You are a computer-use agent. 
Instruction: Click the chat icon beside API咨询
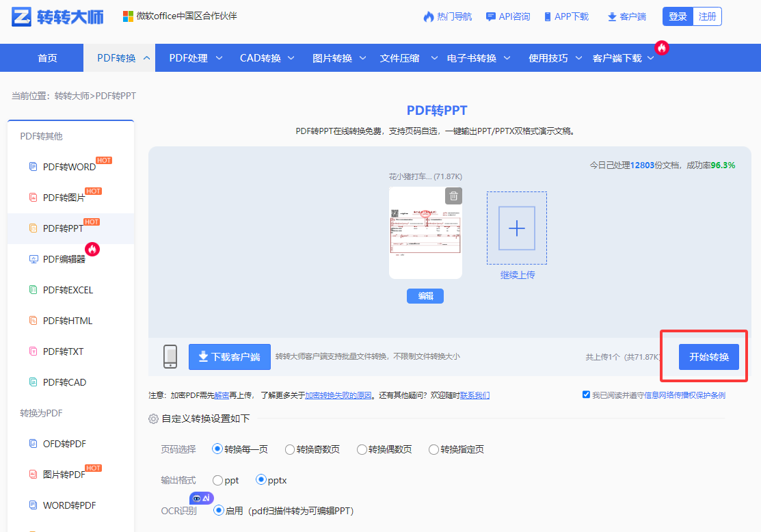click(491, 16)
